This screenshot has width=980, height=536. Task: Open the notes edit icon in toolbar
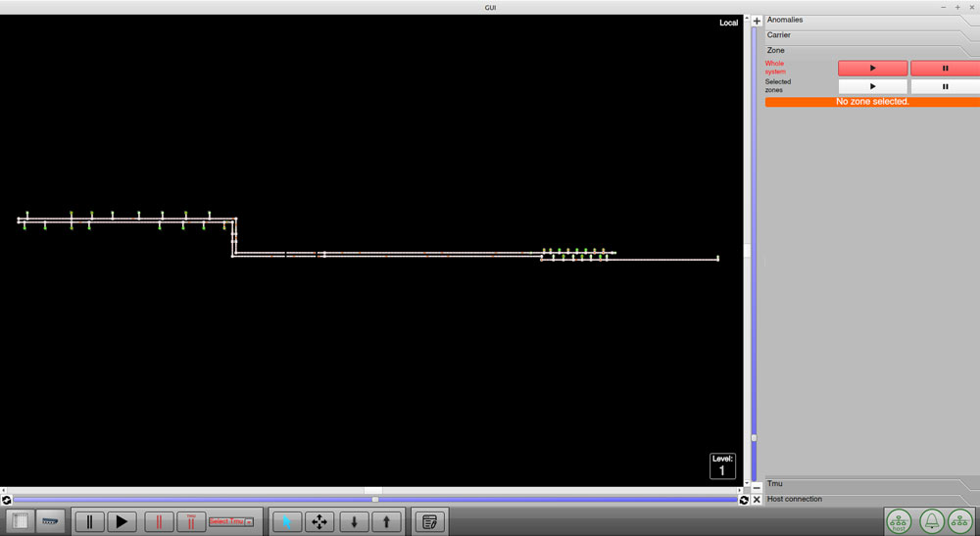tap(429, 522)
